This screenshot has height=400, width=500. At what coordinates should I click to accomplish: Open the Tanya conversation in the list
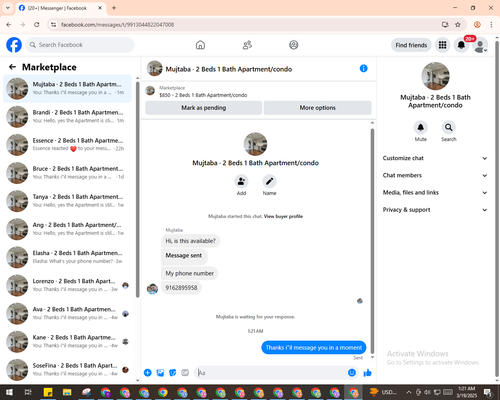click(x=68, y=201)
